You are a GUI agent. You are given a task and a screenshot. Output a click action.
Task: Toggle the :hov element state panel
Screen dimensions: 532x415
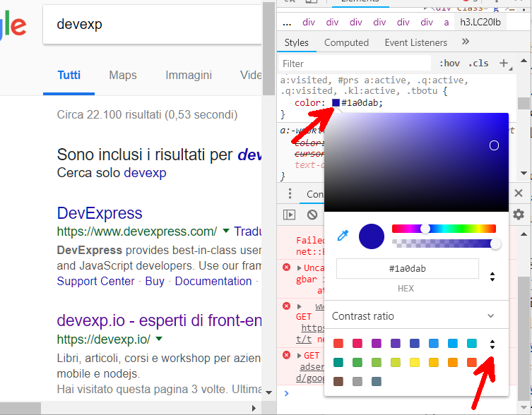click(449, 64)
